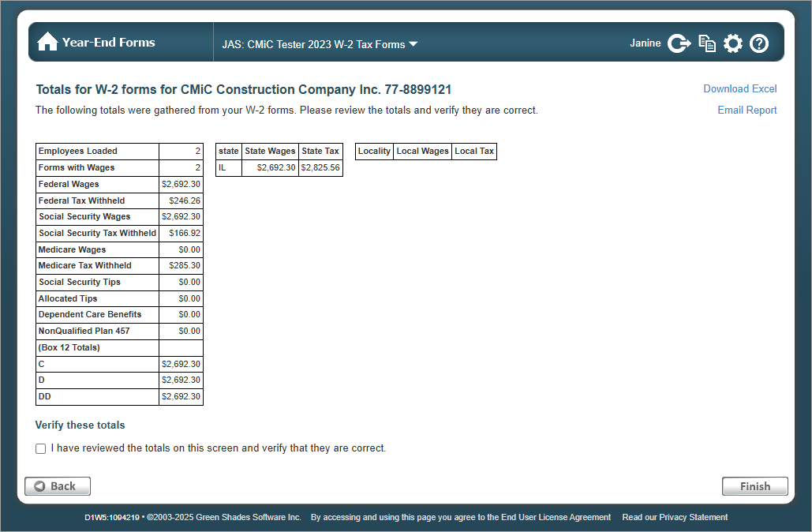Check the reviewed totals verification checkbox
The height and width of the screenshot is (532, 812).
pyautogui.click(x=40, y=448)
